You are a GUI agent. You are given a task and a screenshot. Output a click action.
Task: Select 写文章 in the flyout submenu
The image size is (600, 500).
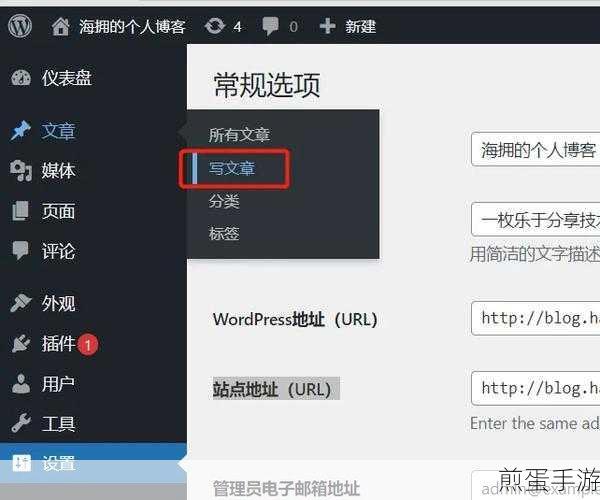(232, 168)
